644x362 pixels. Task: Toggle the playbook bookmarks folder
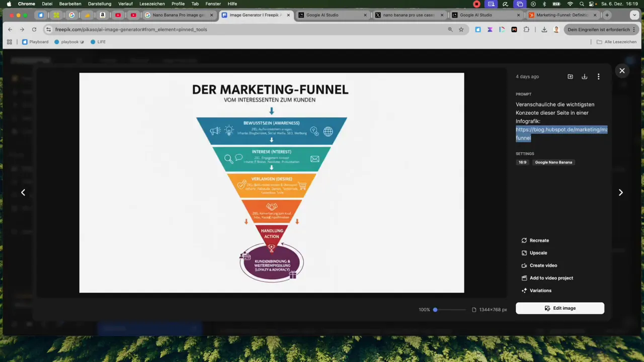[69, 42]
